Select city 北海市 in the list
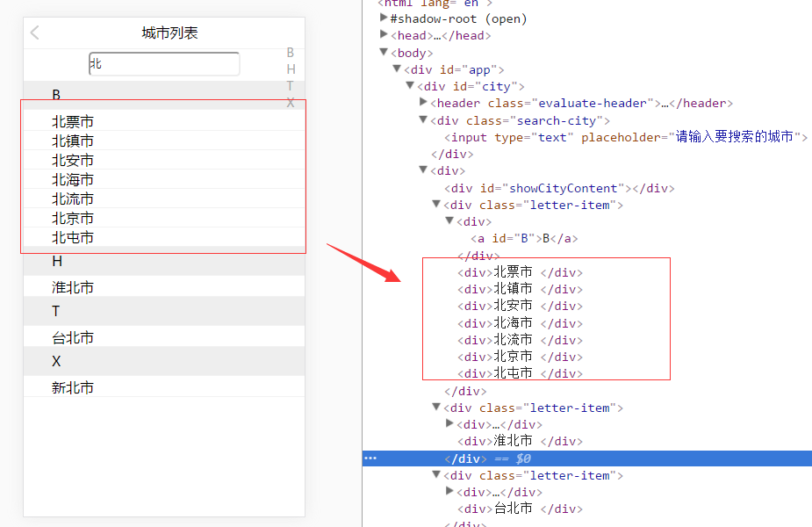Image resolution: width=812 pixels, height=527 pixels. [164, 180]
